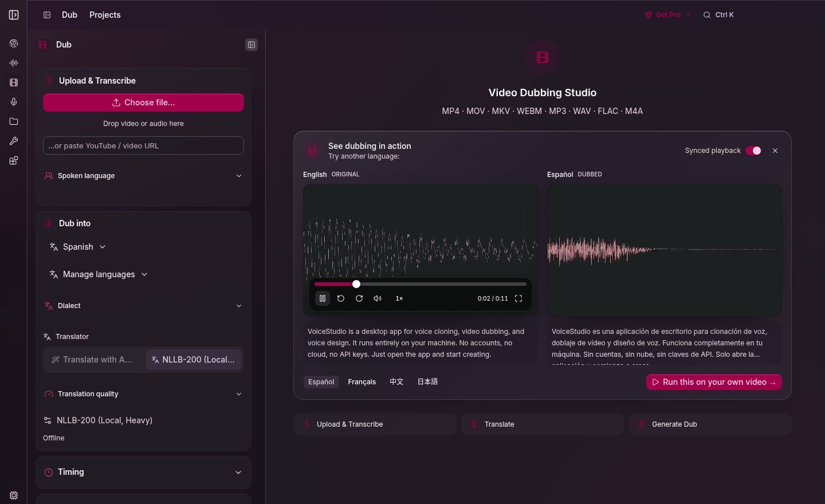The image size is (825, 504).
Task: Pause the demo video playback
Action: pos(323,298)
